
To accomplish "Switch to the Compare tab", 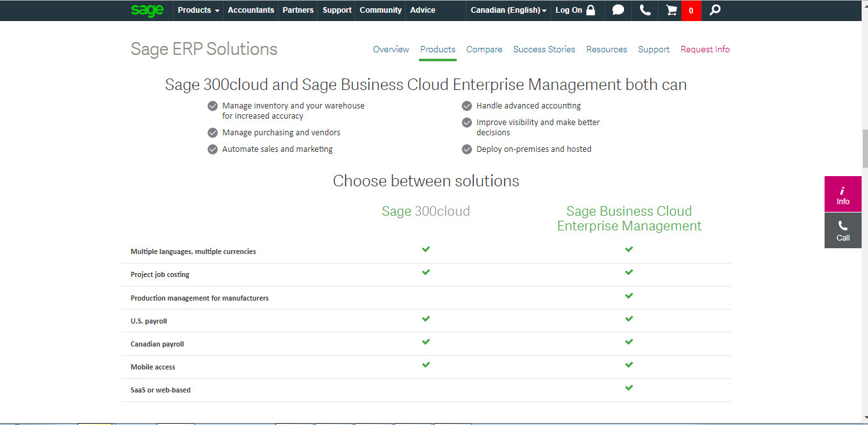I will pyautogui.click(x=484, y=49).
